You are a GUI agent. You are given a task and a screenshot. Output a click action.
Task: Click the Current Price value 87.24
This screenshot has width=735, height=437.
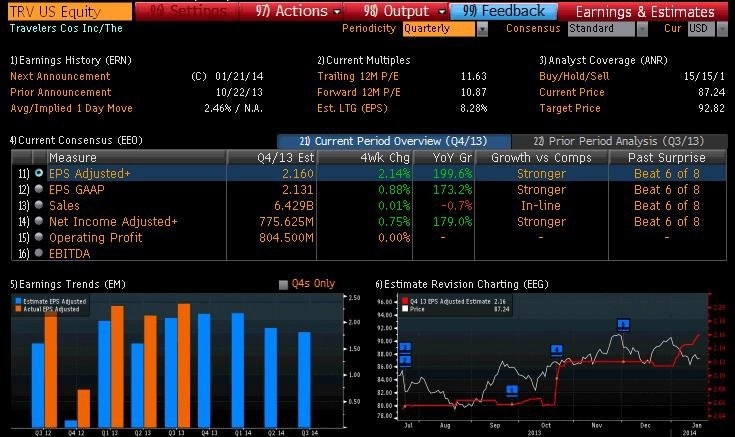[x=712, y=92]
